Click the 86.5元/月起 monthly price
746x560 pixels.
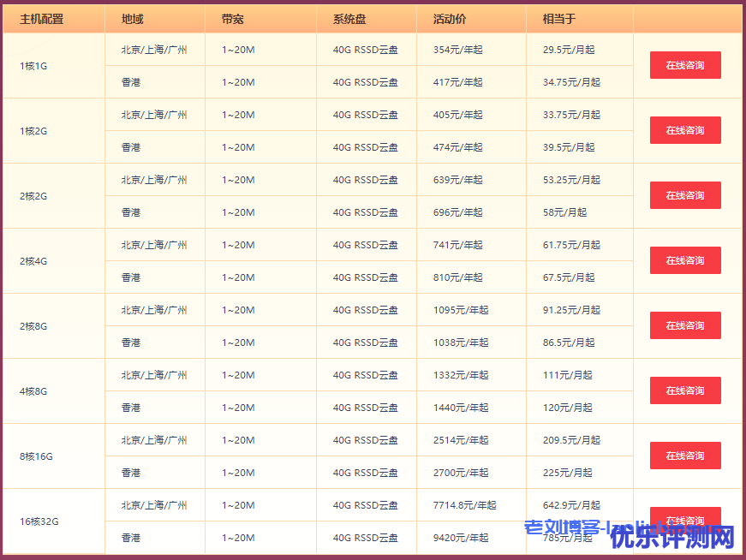pyautogui.click(x=569, y=343)
